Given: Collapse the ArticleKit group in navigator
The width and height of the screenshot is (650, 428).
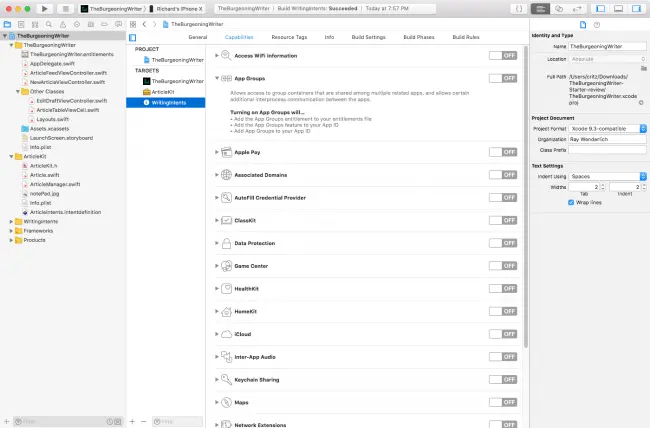Looking at the screenshot, I should point(11,156).
